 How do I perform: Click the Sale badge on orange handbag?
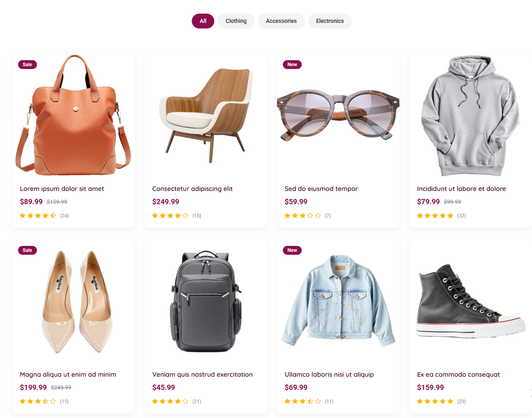(x=27, y=65)
